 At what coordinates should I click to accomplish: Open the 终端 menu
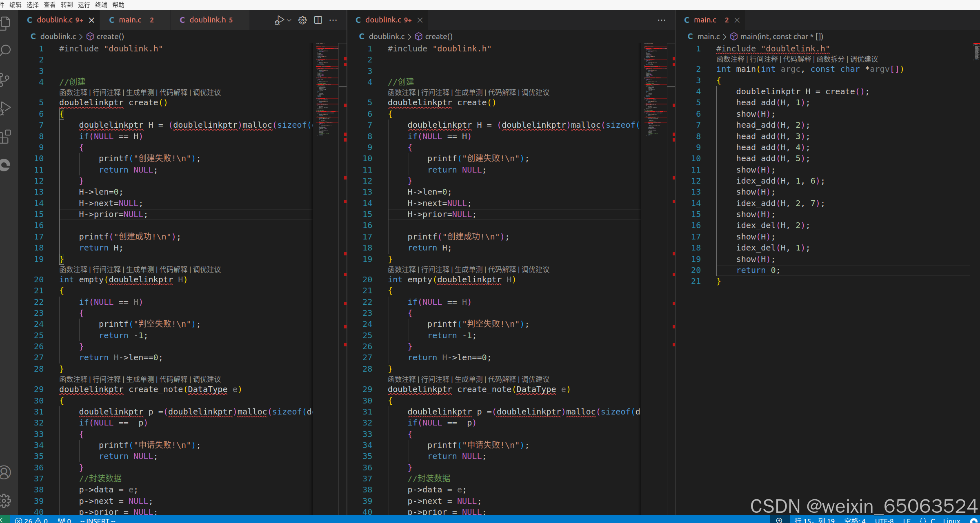coord(101,4)
